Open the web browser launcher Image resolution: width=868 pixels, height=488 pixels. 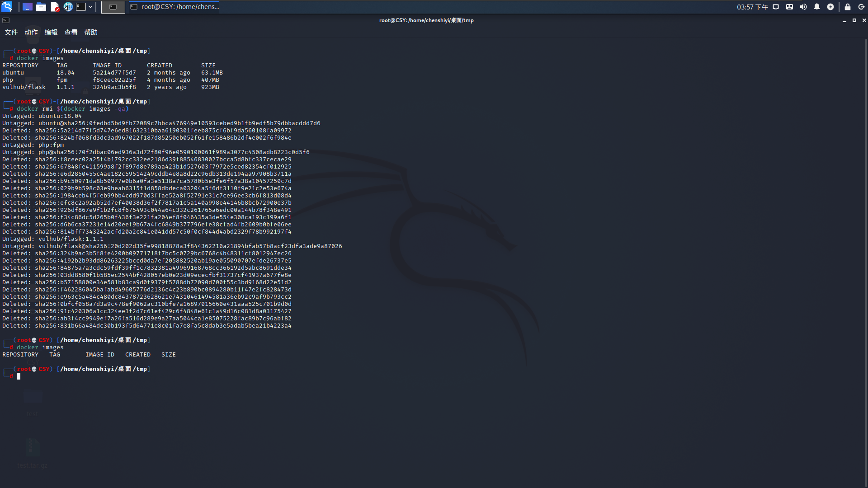coord(68,7)
